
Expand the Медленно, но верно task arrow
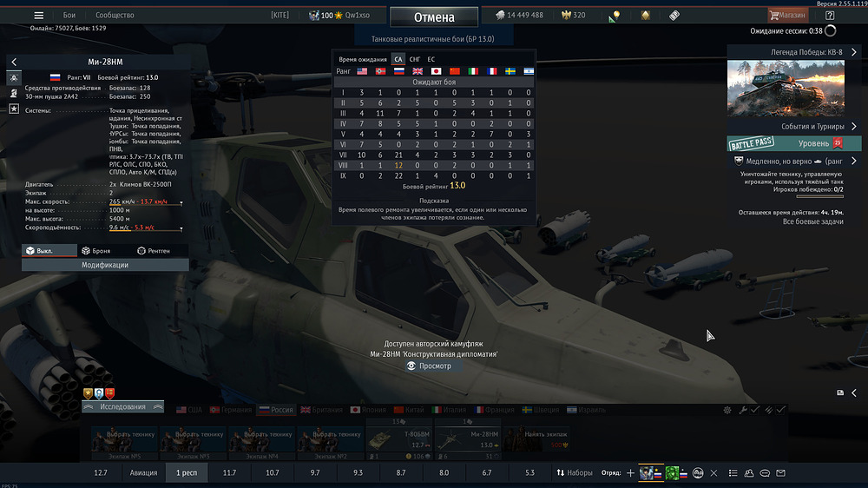[853, 162]
